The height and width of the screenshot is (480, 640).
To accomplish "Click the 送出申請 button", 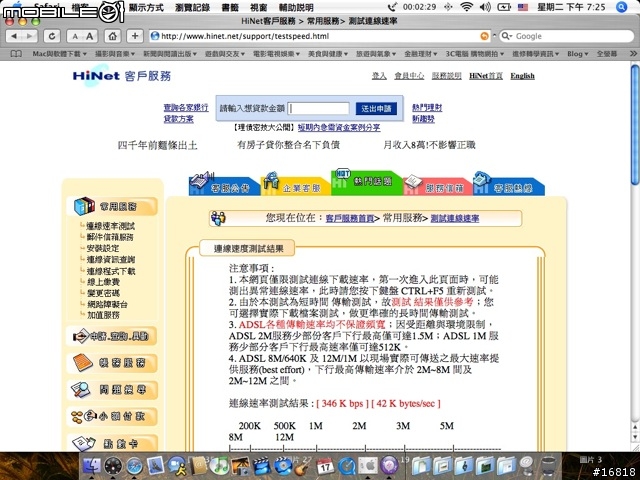I will [x=376, y=109].
